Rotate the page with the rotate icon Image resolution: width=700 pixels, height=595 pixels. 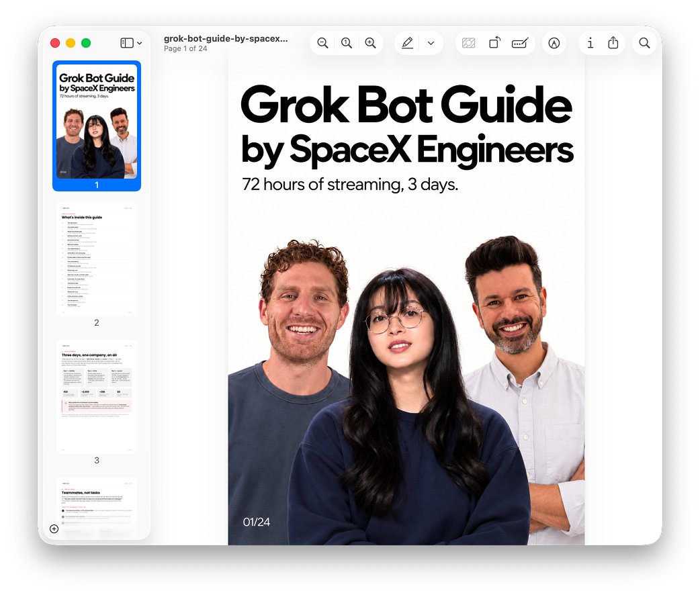(x=494, y=43)
